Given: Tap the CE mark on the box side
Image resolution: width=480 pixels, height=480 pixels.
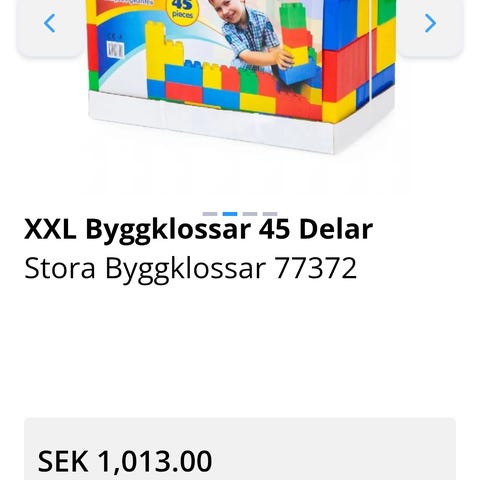Looking at the screenshot, I should 114,36.
